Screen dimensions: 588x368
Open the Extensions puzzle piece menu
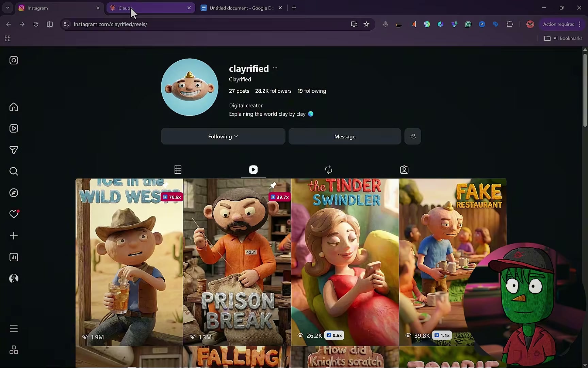510,24
